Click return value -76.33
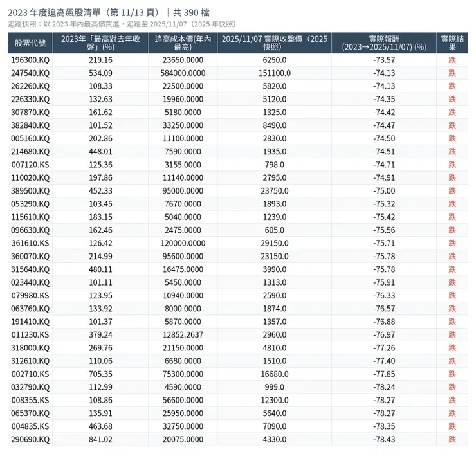This screenshot has width=476, height=454. pyautogui.click(x=384, y=296)
